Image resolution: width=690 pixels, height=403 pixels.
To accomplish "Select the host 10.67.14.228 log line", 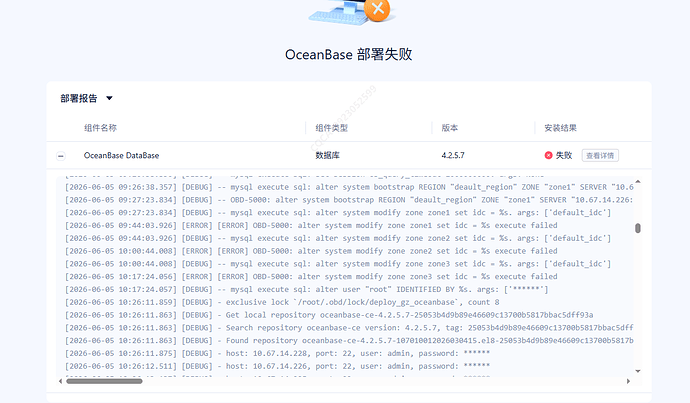I will click(x=277, y=353).
